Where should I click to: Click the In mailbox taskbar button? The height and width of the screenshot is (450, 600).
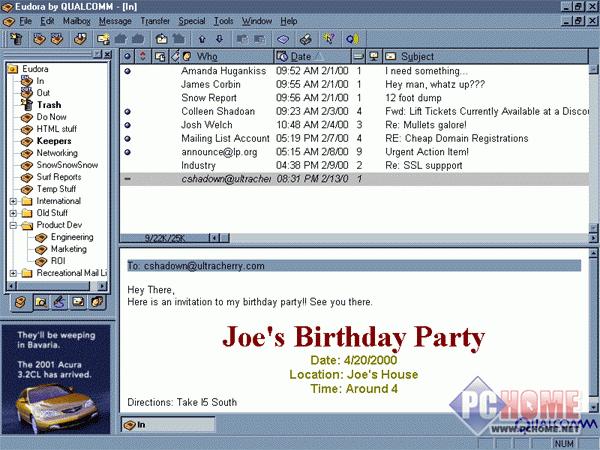(x=168, y=424)
